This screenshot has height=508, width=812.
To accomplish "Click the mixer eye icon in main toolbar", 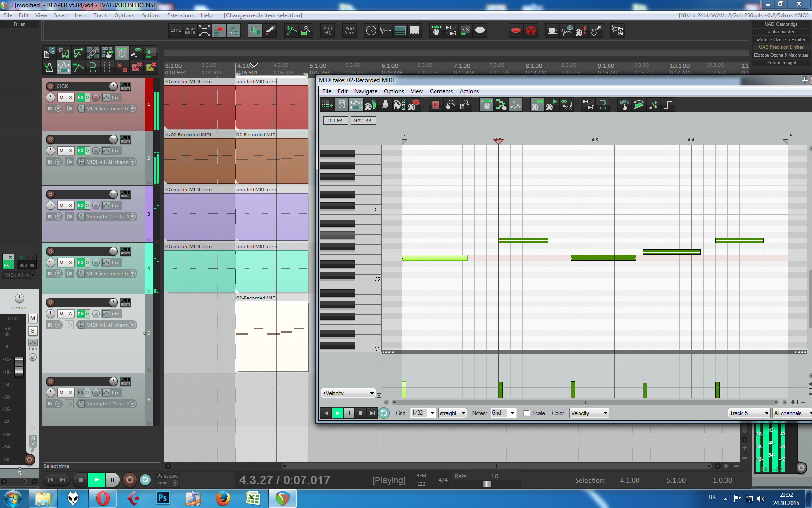I will click(x=136, y=52).
